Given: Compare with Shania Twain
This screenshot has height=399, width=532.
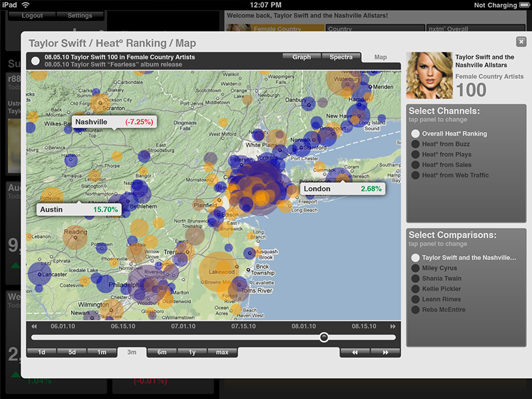Looking at the screenshot, I should pos(436,278).
